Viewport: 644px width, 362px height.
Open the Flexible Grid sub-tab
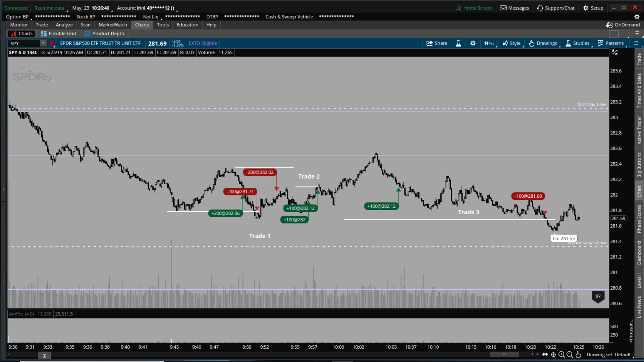pos(58,34)
